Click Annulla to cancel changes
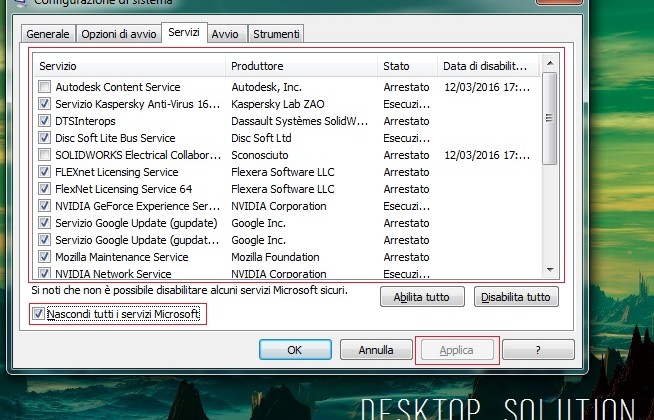654x420 pixels. click(376, 350)
